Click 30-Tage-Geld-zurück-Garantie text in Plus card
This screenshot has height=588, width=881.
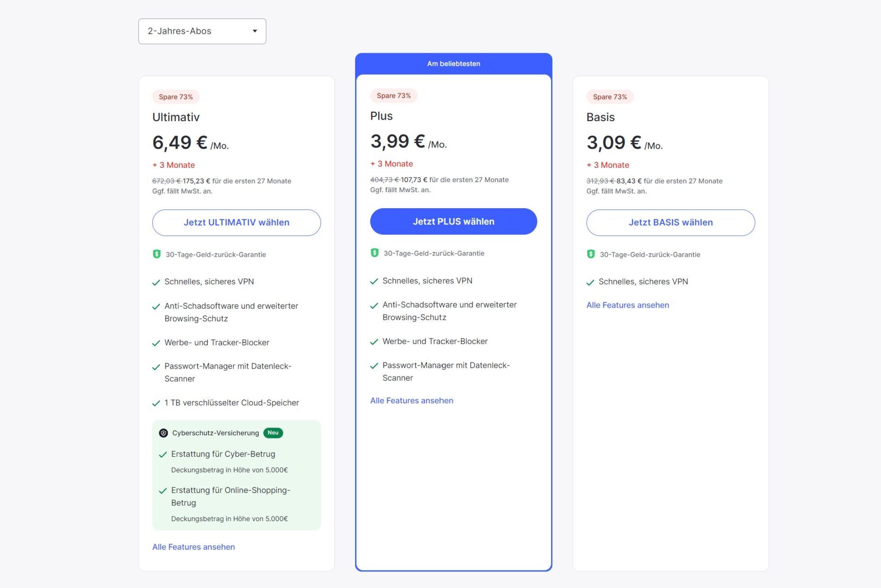(x=434, y=253)
